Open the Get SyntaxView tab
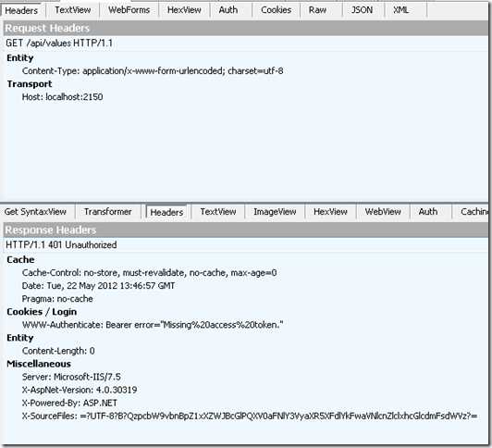 coord(35,212)
